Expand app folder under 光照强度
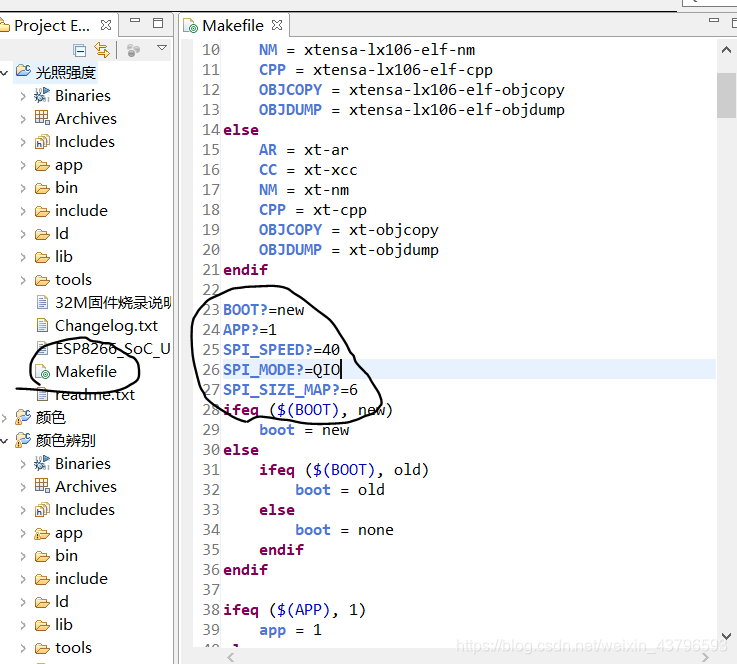The width and height of the screenshot is (737, 664). click(x=23, y=165)
